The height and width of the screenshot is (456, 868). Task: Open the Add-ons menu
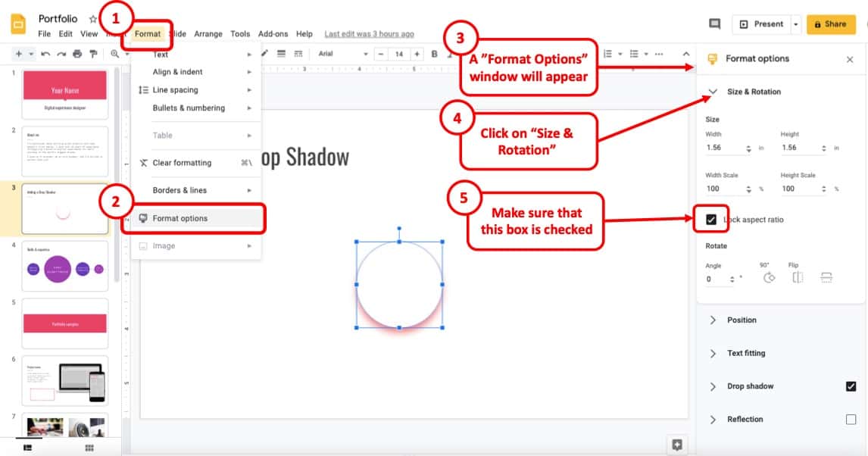pyautogui.click(x=273, y=34)
